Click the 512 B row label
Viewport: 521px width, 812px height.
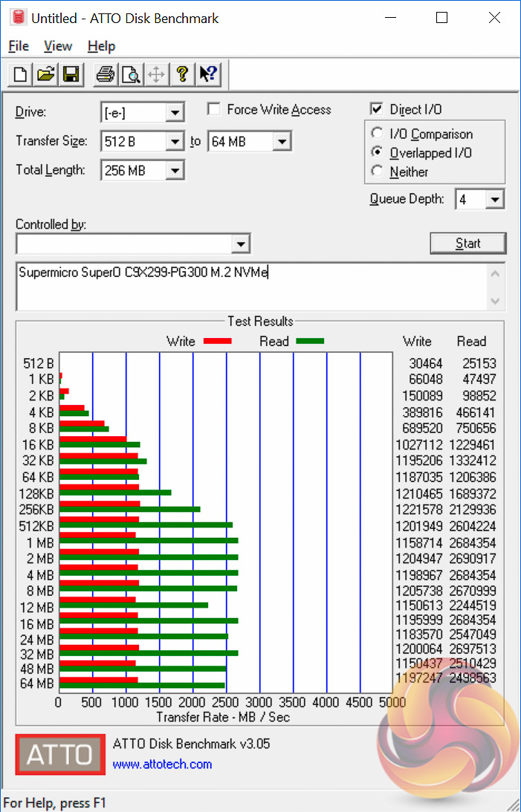(39, 363)
